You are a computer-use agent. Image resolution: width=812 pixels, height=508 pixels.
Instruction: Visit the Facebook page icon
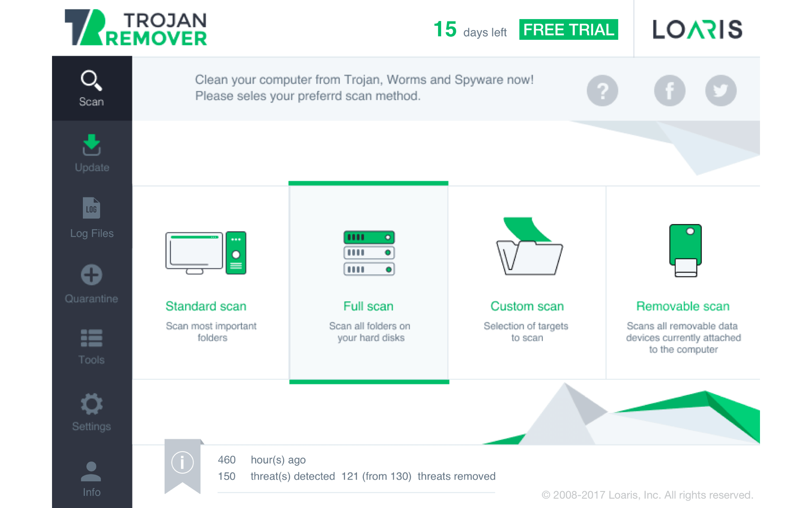[x=669, y=91]
